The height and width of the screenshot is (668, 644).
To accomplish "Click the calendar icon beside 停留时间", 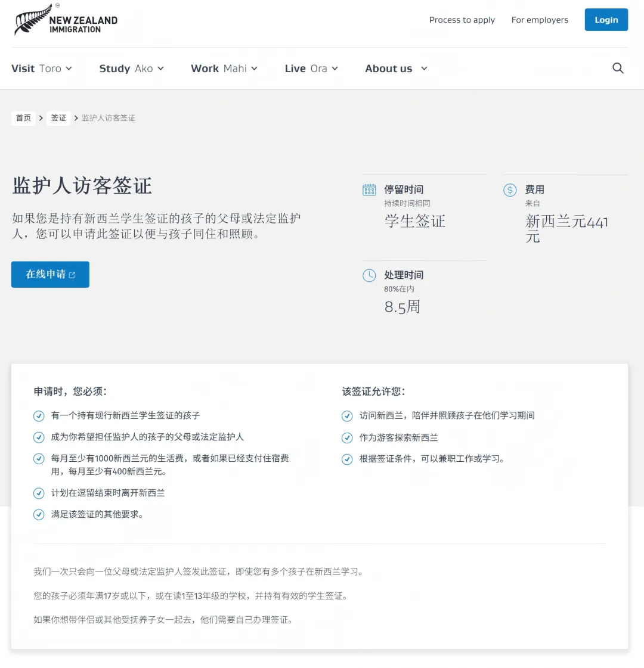I will tap(369, 190).
